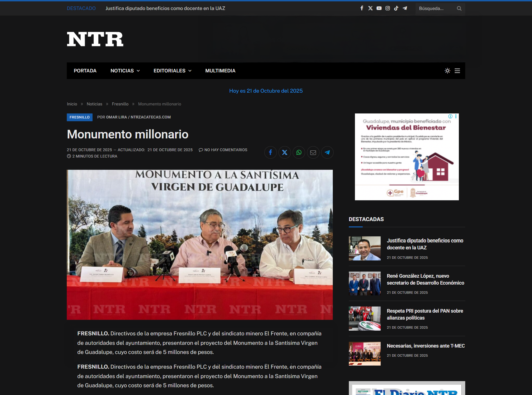Screen dimensions: 532x395
Task: Open thumbnail for T-MEC inversiones story
Action: click(365, 354)
